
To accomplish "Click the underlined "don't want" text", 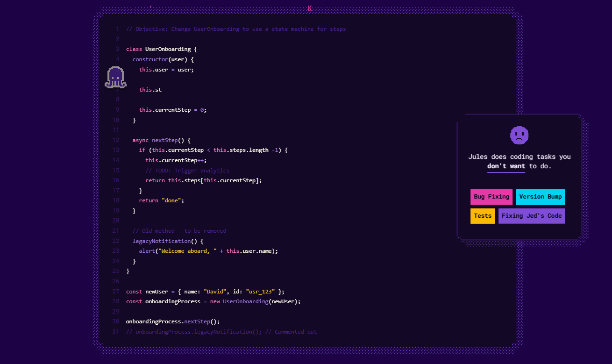I will pos(506,166).
